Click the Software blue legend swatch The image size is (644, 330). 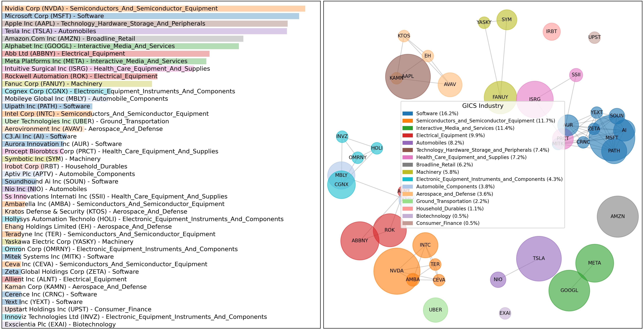coord(407,113)
